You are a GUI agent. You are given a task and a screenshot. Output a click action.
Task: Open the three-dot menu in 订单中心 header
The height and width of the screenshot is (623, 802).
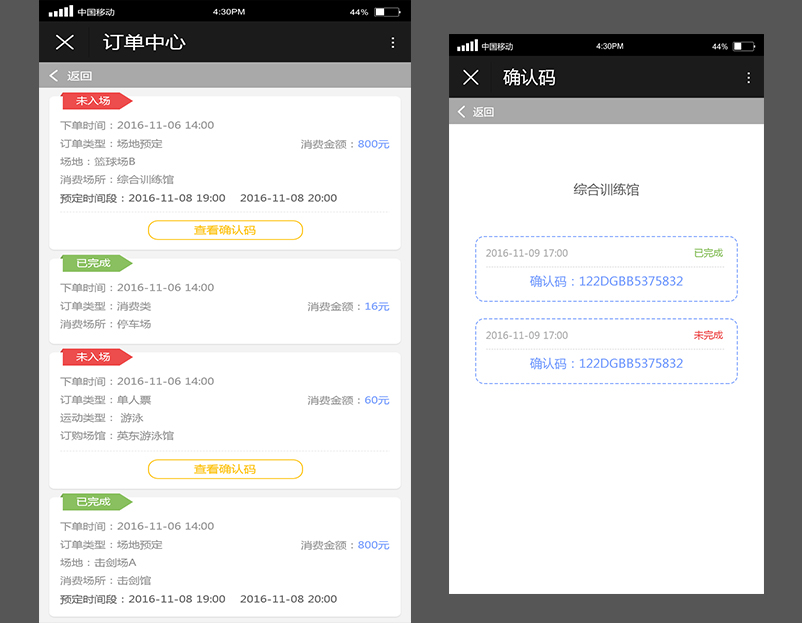[x=393, y=42]
